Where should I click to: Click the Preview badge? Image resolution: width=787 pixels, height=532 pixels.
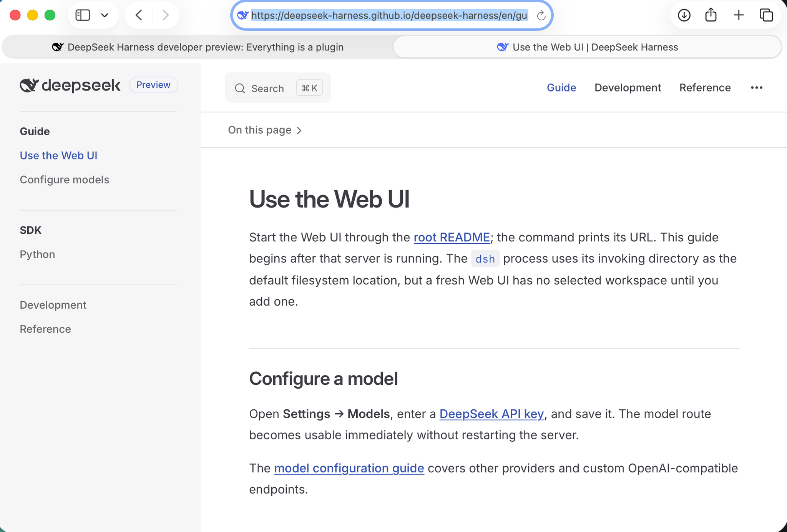153,85
